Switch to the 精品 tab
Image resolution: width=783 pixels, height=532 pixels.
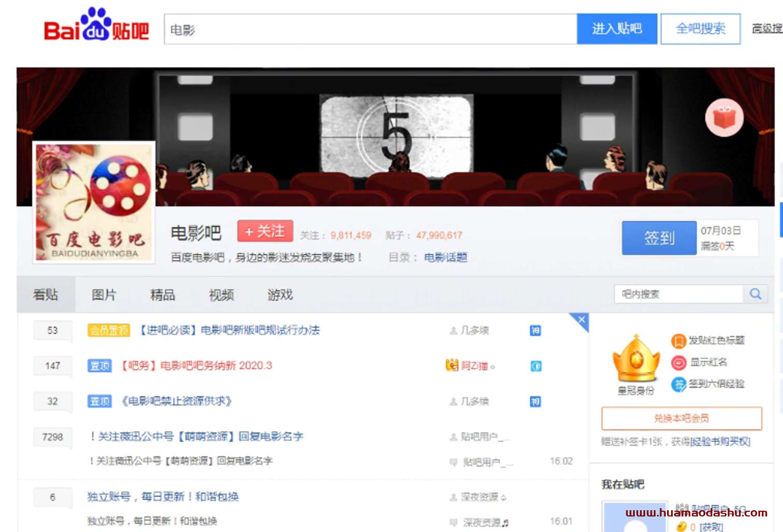point(162,295)
